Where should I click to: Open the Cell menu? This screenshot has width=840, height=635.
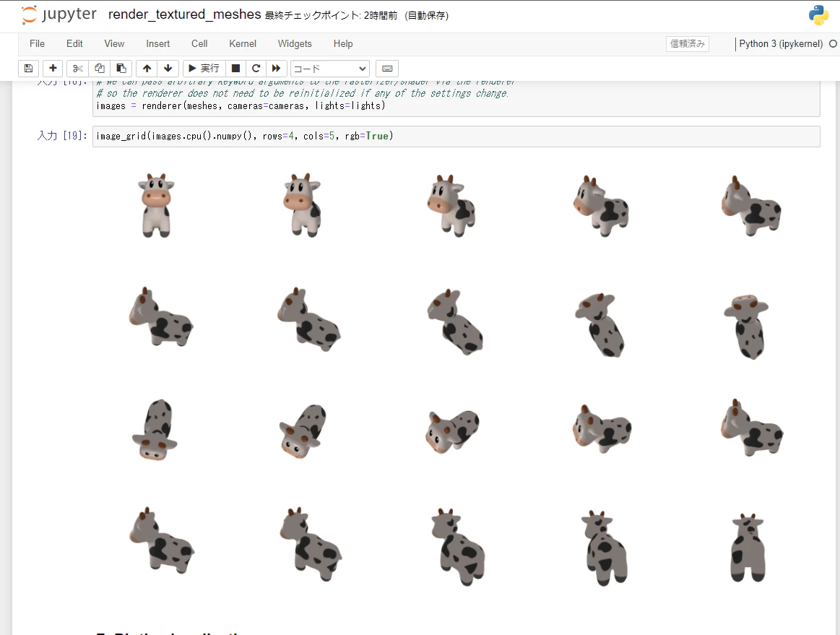tap(199, 43)
